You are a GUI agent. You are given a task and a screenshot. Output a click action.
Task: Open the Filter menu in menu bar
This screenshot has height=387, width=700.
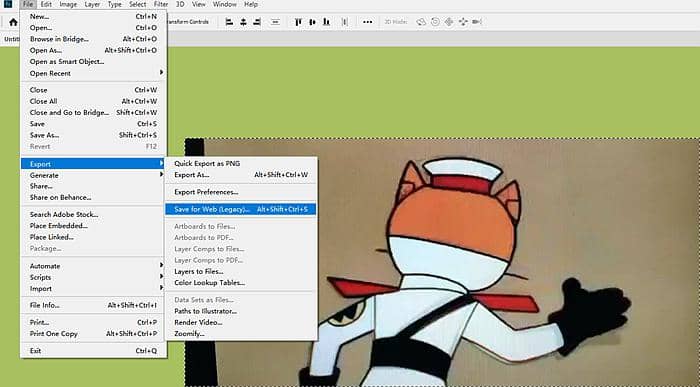coord(161,4)
